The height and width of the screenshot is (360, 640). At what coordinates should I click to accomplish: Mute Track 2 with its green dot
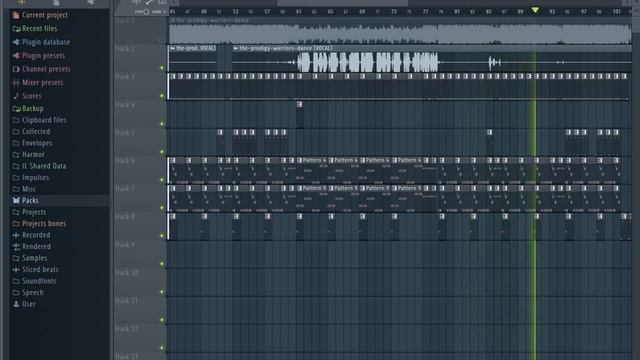(x=162, y=68)
